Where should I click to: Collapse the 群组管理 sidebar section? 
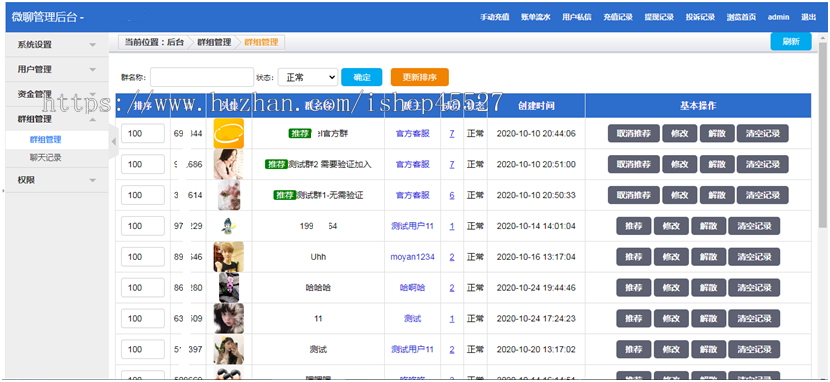pos(56,119)
